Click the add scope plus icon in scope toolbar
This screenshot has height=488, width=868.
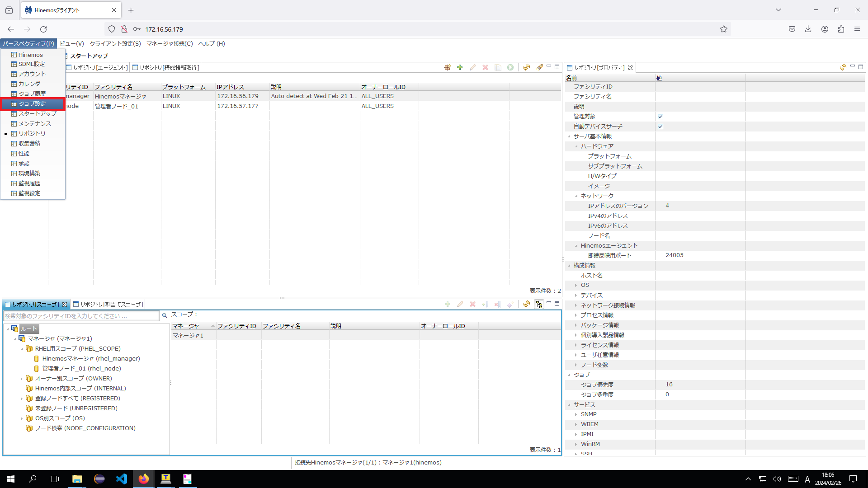click(x=447, y=304)
